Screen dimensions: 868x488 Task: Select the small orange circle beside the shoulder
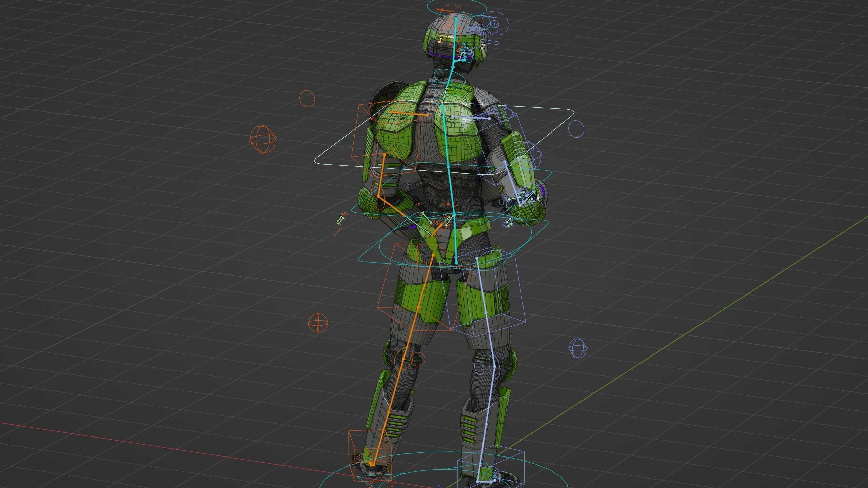pyautogui.click(x=307, y=98)
